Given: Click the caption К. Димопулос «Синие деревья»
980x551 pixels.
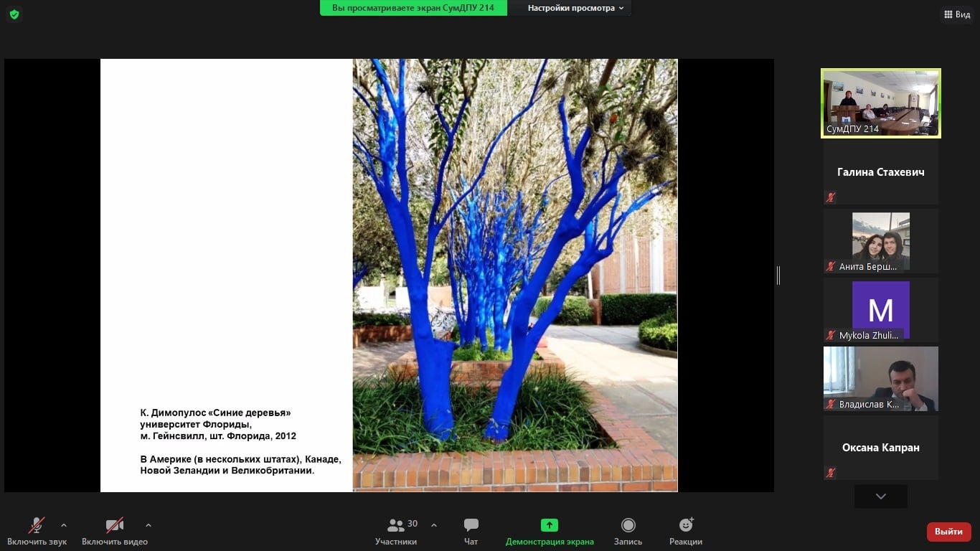Looking at the screenshot, I should (216, 413).
